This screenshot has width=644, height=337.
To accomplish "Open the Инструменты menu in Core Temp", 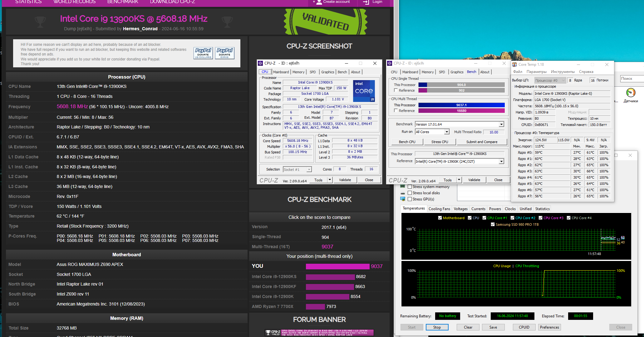I will (563, 72).
